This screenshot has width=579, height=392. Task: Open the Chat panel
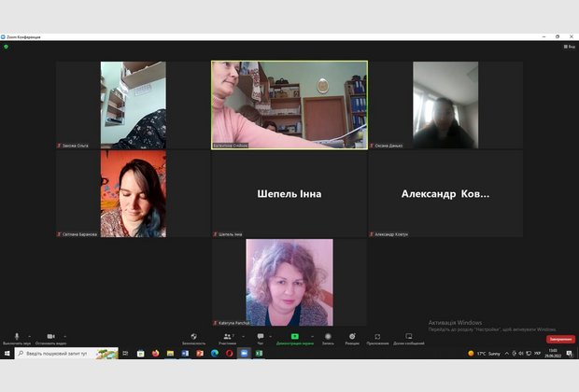260,337
